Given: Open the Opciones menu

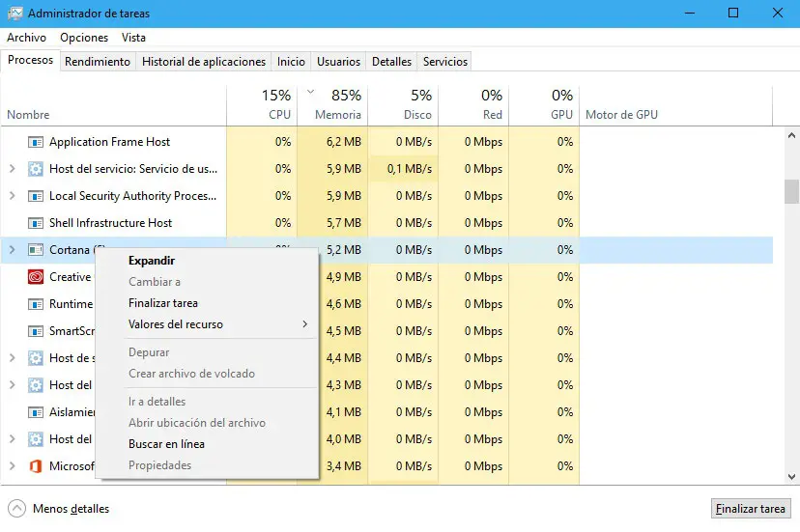Looking at the screenshot, I should (84, 38).
